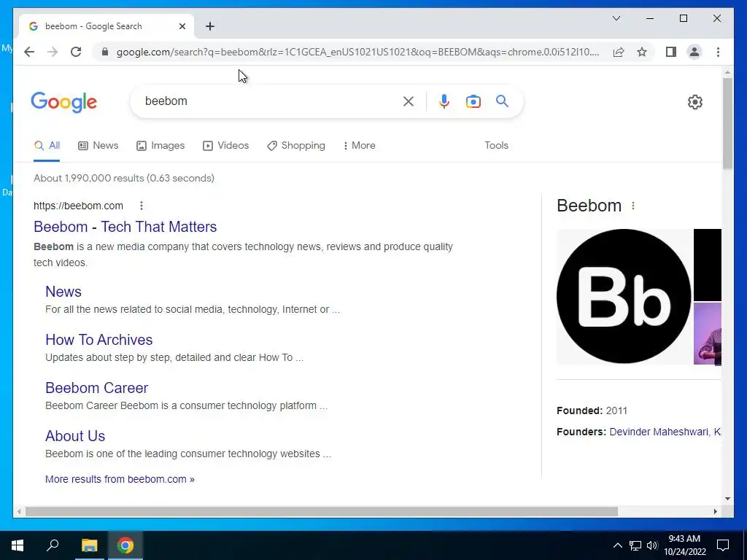Click the About 1,990,000 results text

pos(124,178)
